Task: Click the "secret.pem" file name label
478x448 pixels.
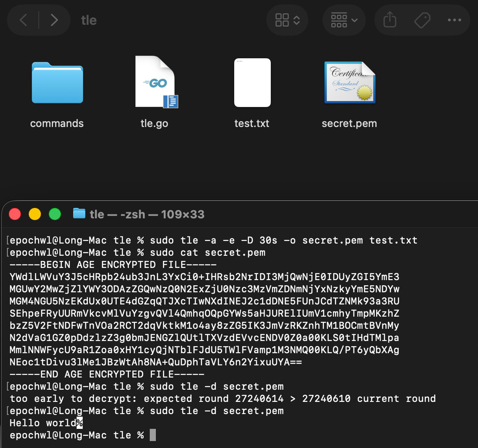Action: [349, 124]
